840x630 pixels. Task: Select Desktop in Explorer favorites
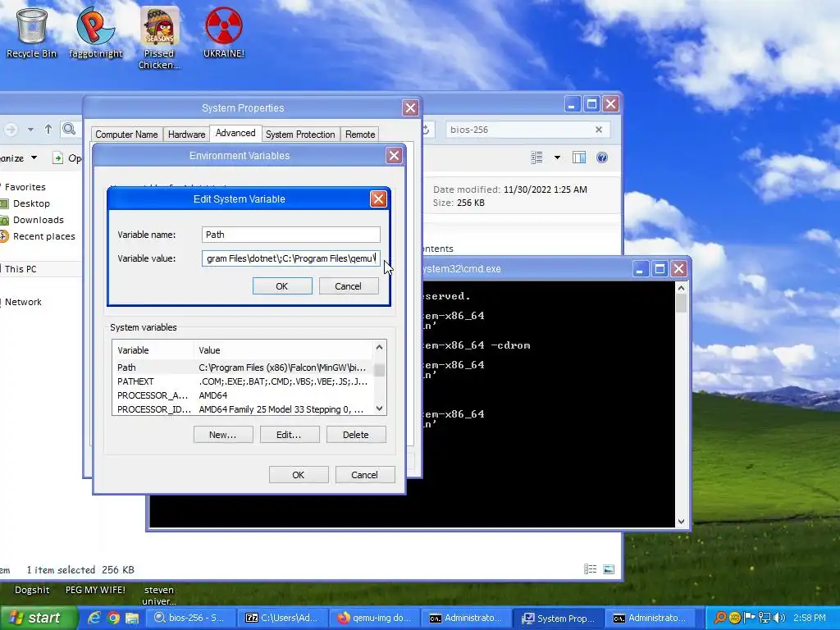coord(31,203)
